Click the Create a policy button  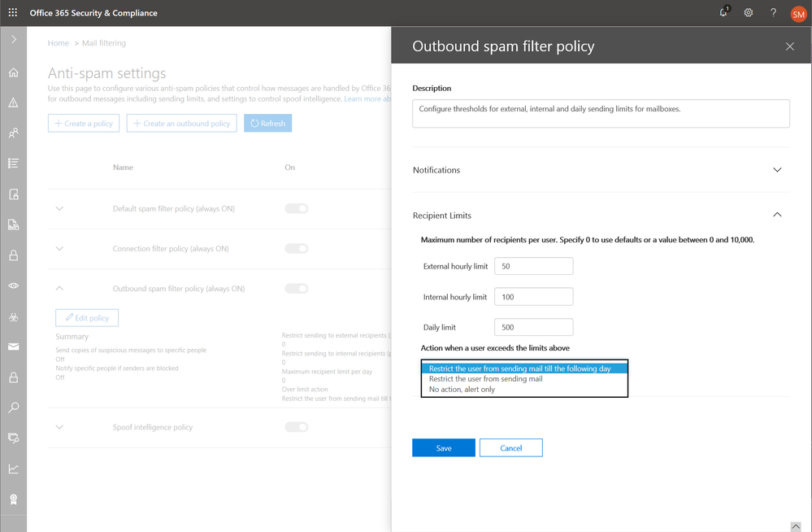coord(84,124)
